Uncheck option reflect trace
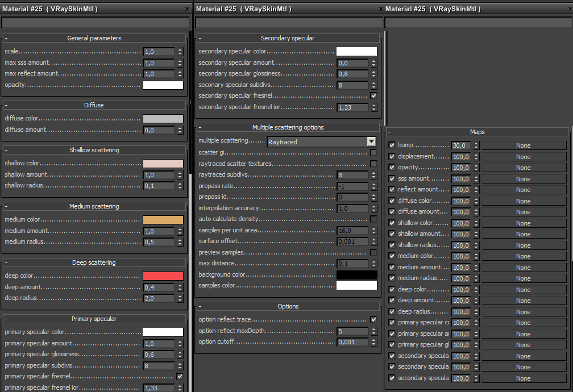This screenshot has height=392, width=573. click(373, 320)
